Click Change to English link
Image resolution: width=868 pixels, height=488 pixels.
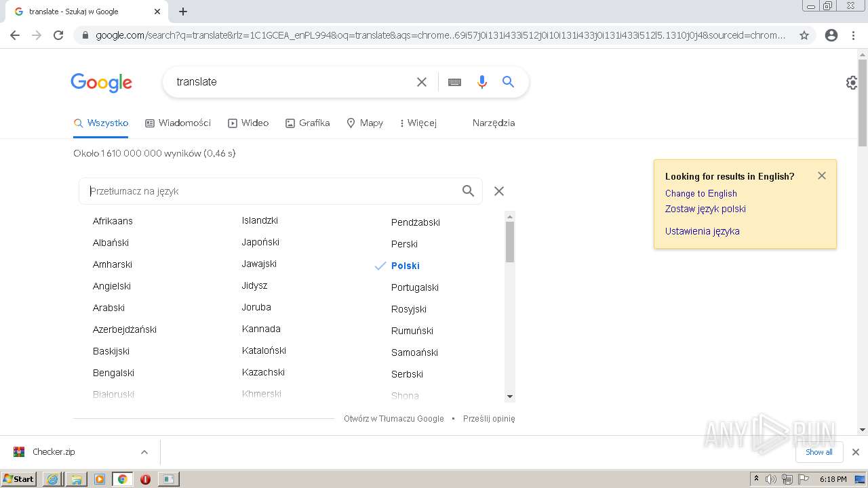(x=701, y=193)
